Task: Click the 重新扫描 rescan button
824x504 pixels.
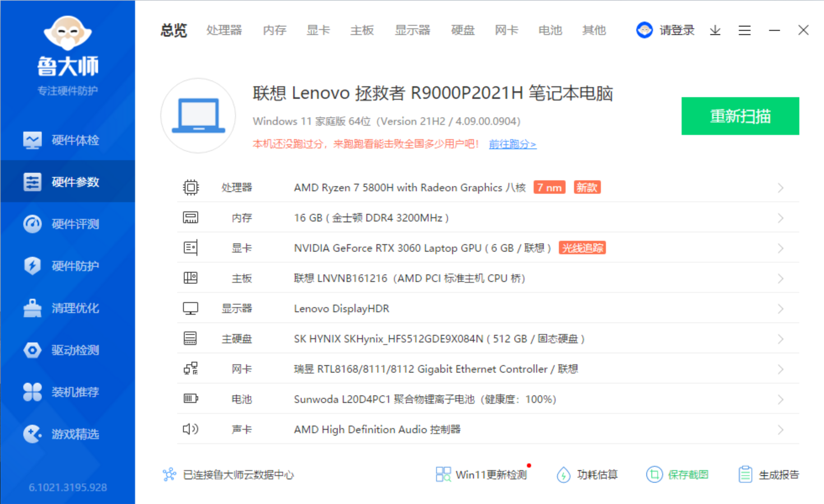Action: tap(740, 116)
